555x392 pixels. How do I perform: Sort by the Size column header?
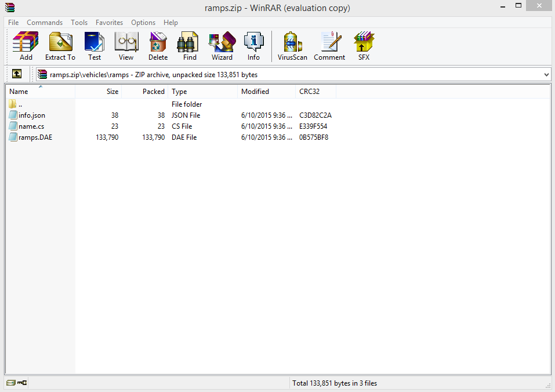[x=99, y=91]
